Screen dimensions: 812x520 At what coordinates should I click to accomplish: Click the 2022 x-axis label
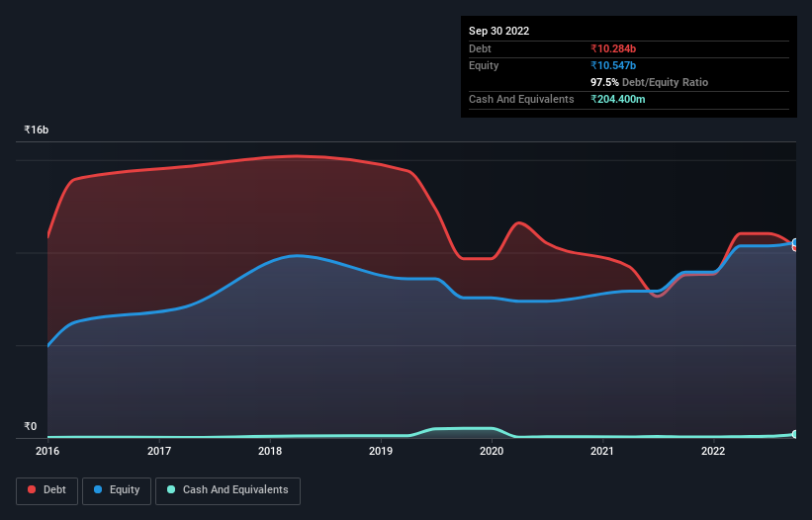[x=713, y=451]
